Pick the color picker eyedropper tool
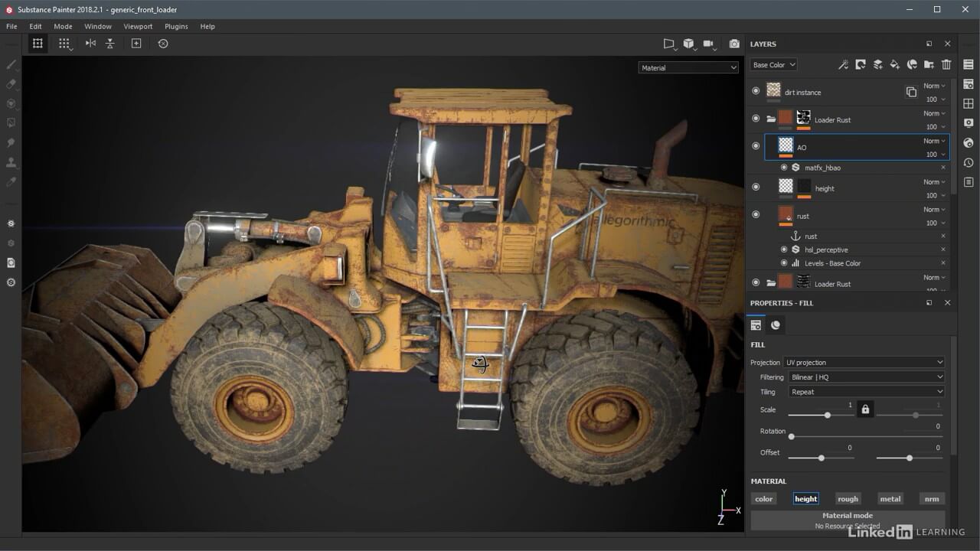This screenshot has height=551, width=980. pos(11,182)
